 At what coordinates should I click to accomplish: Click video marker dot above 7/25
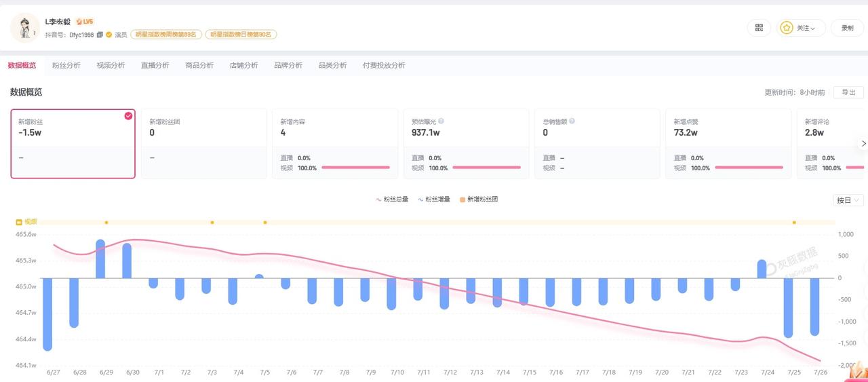tap(794, 223)
